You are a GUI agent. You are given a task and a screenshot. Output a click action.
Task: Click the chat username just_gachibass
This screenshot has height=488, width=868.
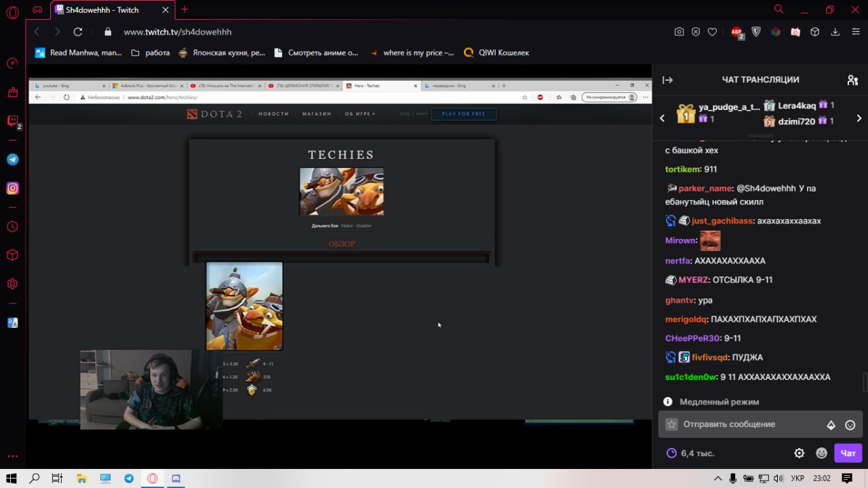pyautogui.click(x=722, y=221)
